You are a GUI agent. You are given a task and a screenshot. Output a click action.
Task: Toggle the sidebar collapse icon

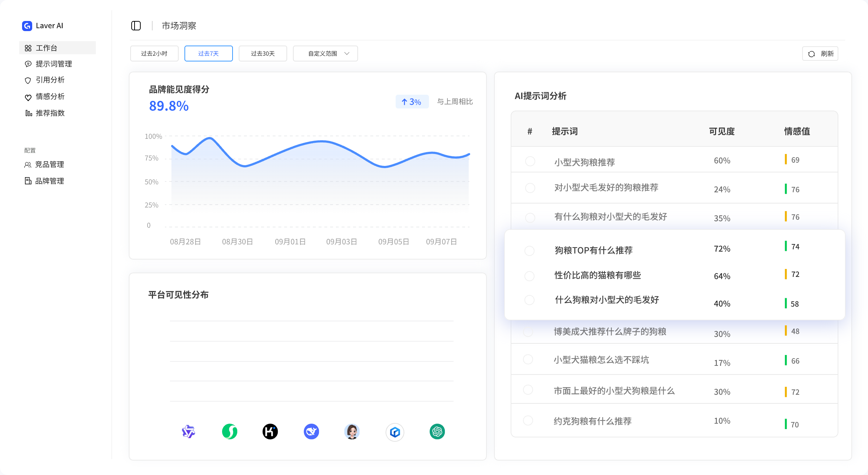136,26
